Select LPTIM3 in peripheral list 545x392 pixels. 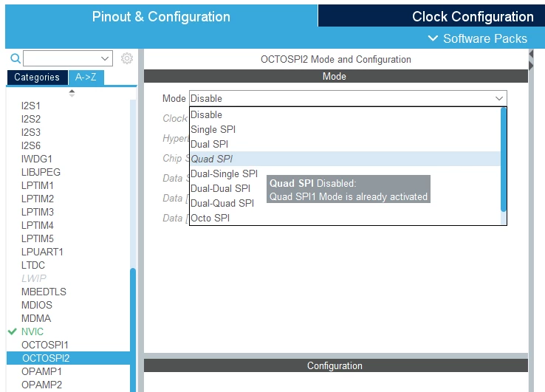pyautogui.click(x=37, y=212)
